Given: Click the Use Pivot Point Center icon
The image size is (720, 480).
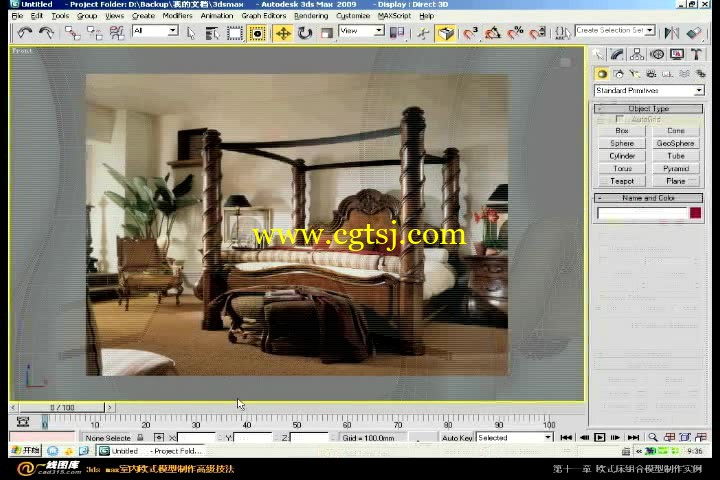Looking at the screenshot, I should [397, 33].
